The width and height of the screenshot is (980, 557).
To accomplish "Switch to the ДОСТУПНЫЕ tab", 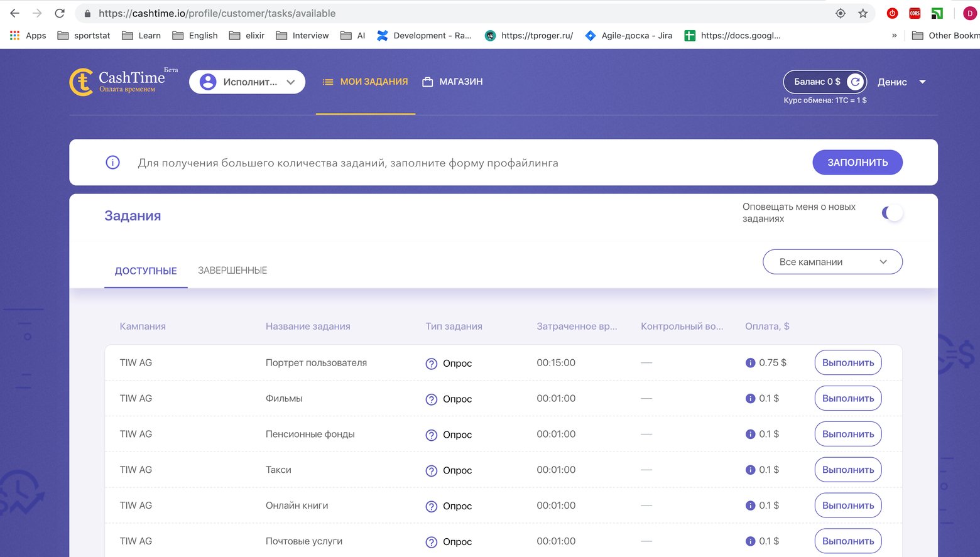I will (x=146, y=271).
